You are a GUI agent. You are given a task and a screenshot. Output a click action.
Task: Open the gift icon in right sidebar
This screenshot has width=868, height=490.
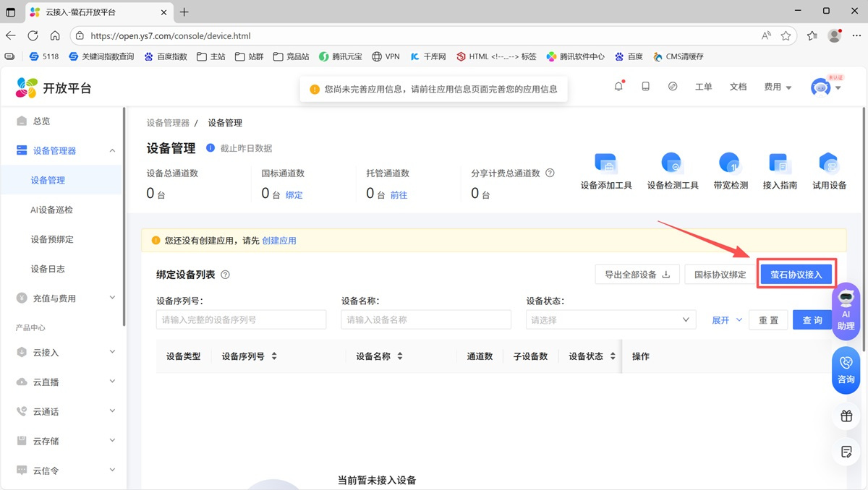(846, 416)
